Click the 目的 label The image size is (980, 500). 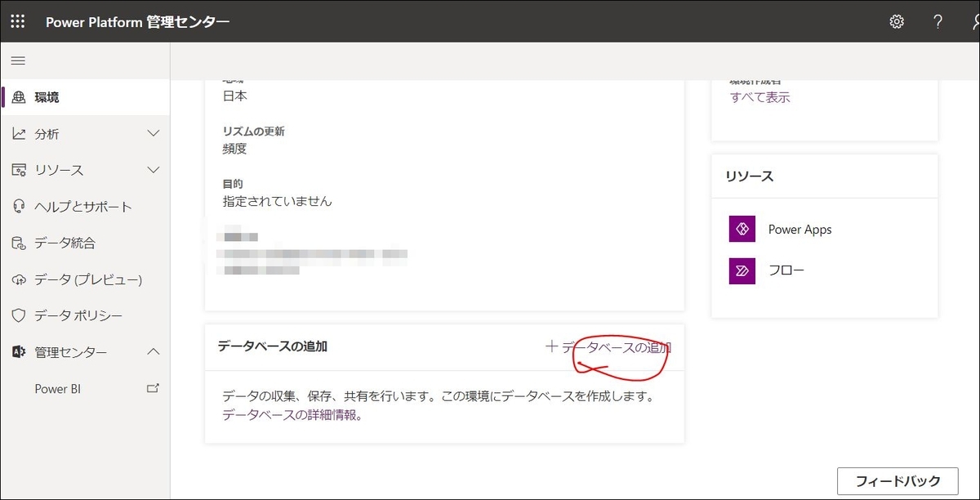point(233,184)
